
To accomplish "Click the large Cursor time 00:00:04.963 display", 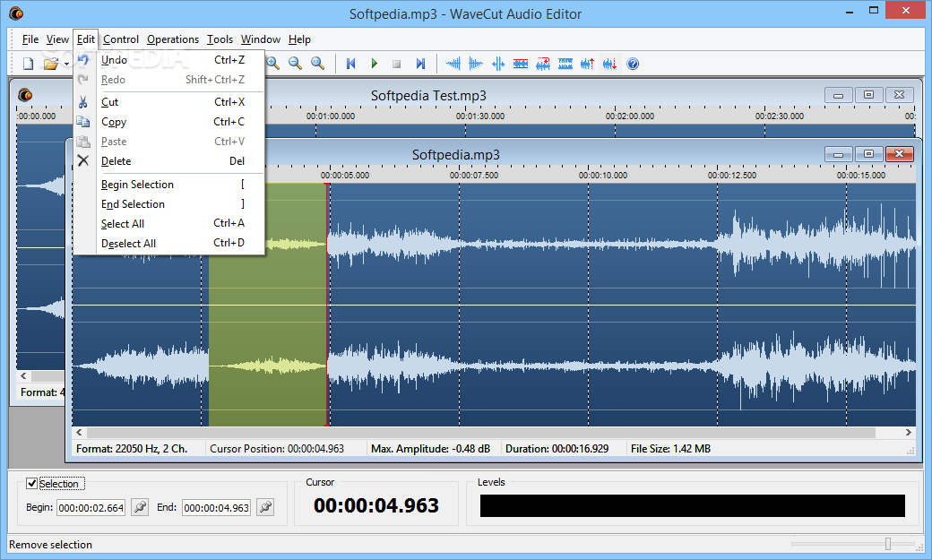I will click(376, 505).
